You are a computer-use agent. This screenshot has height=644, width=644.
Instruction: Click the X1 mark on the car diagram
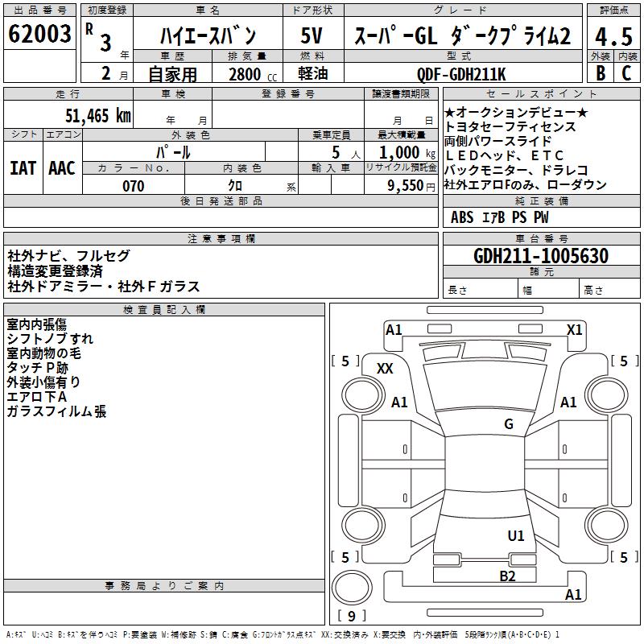[574, 330]
